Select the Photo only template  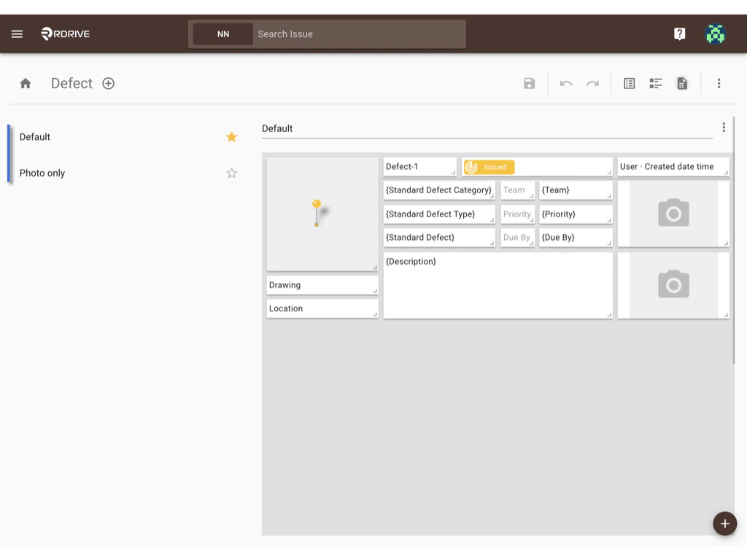click(42, 173)
